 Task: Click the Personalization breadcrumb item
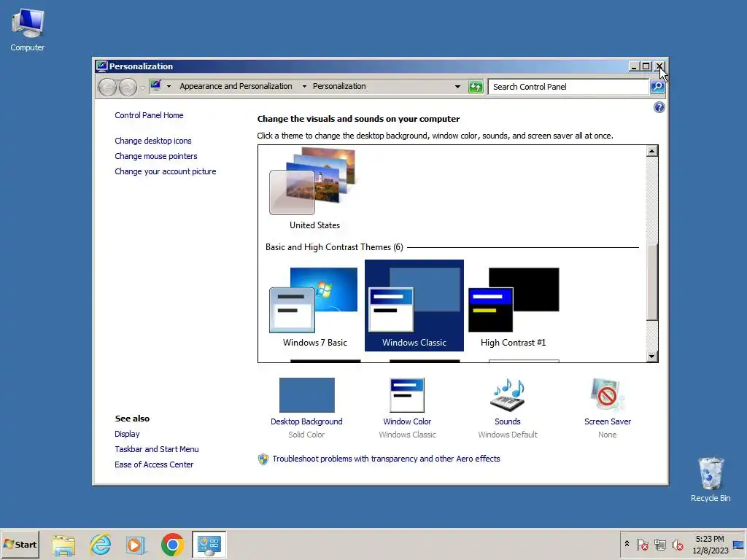[339, 86]
